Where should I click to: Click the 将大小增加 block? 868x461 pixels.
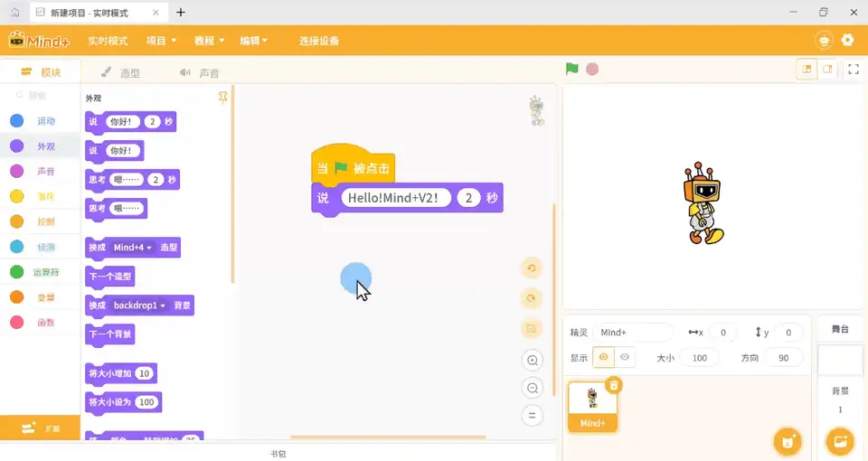121,373
